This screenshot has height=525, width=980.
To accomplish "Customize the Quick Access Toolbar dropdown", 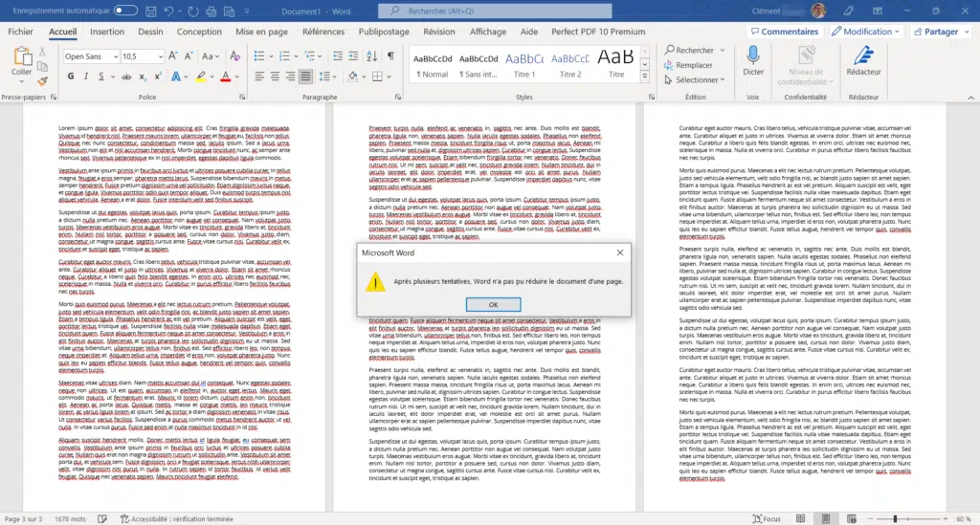I will pos(247,11).
